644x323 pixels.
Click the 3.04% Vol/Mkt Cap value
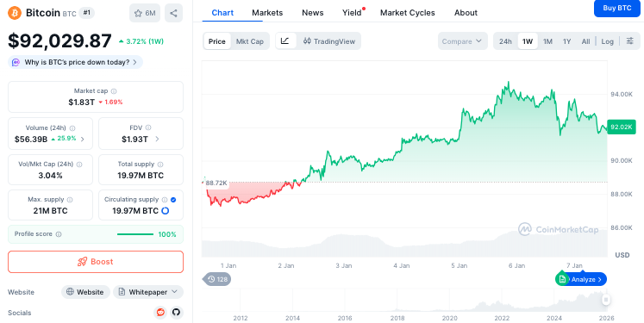51,176
